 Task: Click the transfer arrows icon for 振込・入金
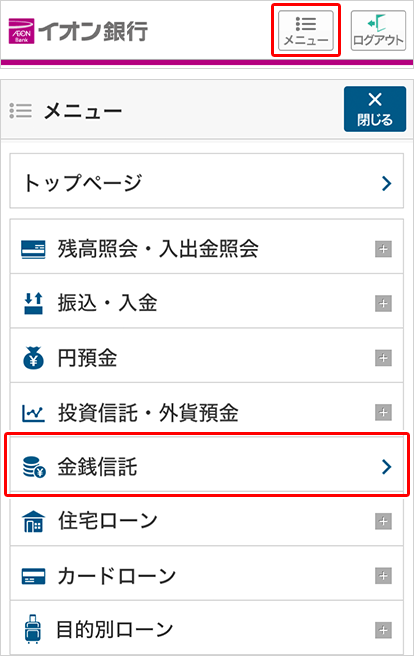33,303
